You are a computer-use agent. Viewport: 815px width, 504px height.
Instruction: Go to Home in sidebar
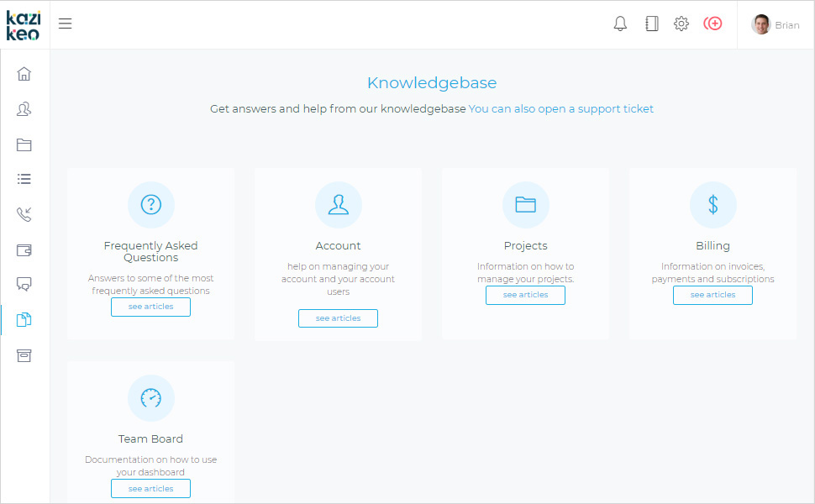(x=24, y=74)
